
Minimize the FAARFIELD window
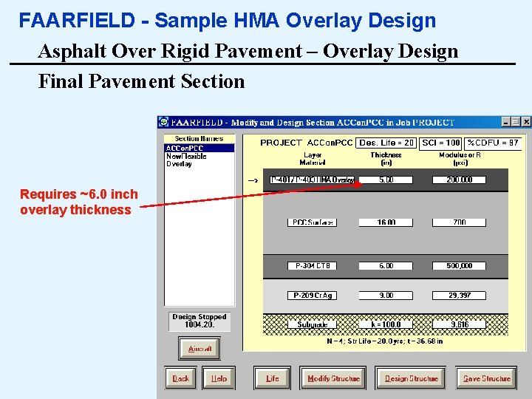tap(506, 122)
